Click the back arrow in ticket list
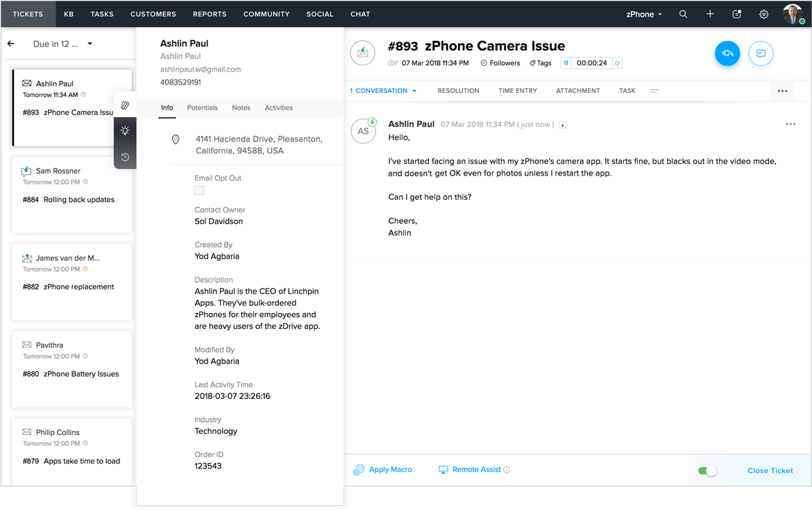 11,44
